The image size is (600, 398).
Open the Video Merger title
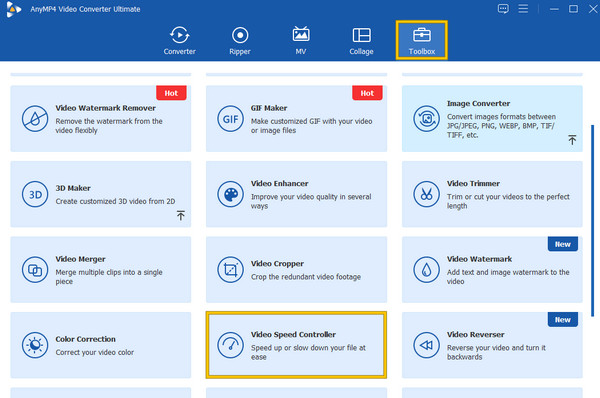coord(80,259)
